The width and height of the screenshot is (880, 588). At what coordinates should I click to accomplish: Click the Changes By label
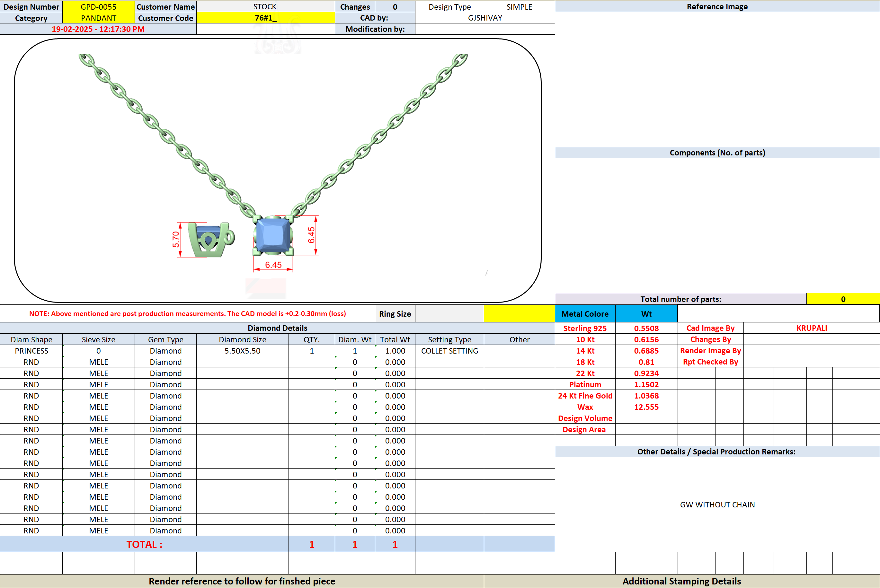(x=710, y=339)
